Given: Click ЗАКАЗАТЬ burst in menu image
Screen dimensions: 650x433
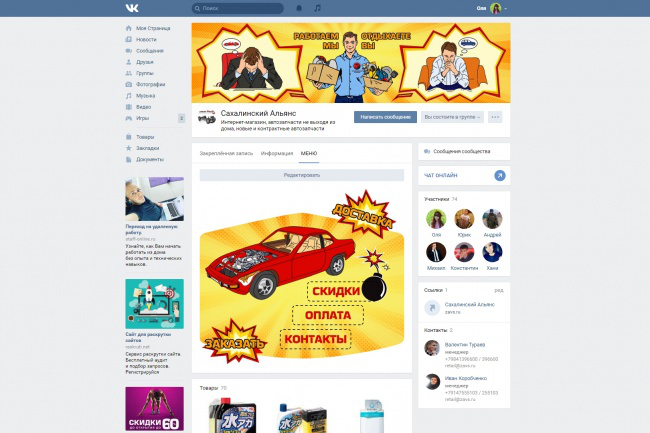Looking at the screenshot, I should pos(235,342).
